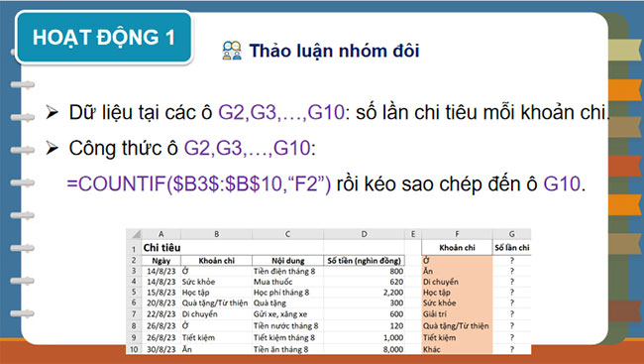Select column E header in spreadsheet
Image resolution: width=644 pixels, height=364 pixels.
pos(413,234)
